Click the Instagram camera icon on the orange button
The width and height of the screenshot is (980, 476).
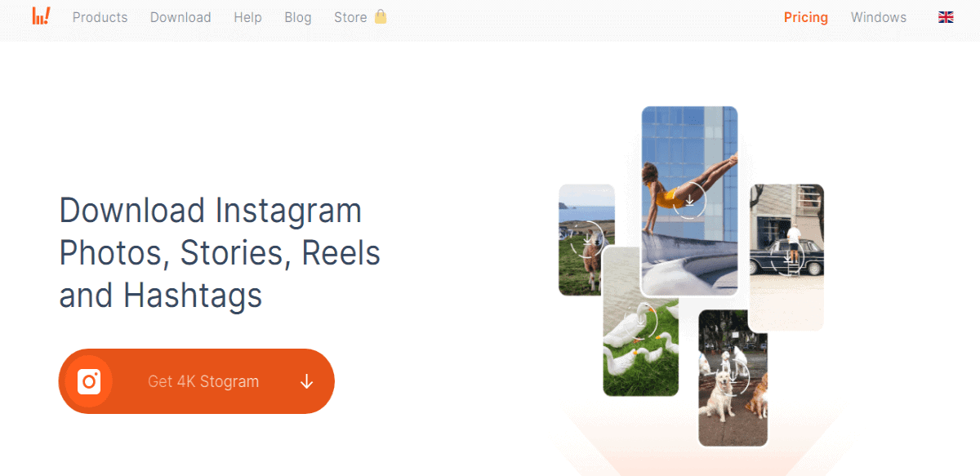(89, 381)
